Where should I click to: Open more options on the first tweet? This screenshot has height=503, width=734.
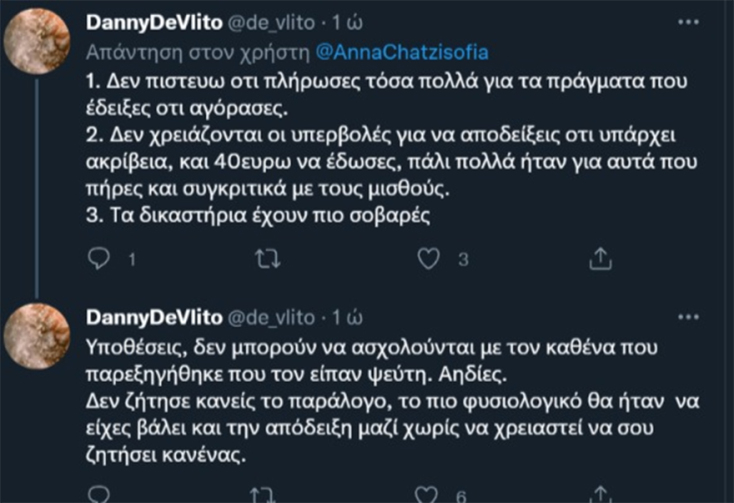pos(688,22)
